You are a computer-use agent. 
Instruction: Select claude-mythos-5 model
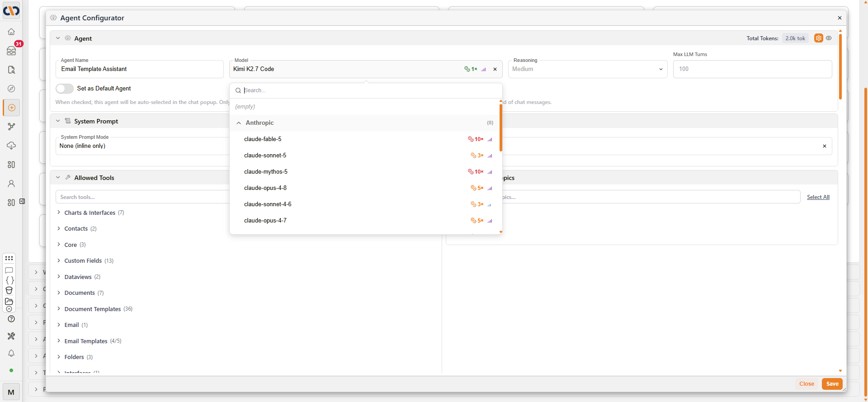364,172
